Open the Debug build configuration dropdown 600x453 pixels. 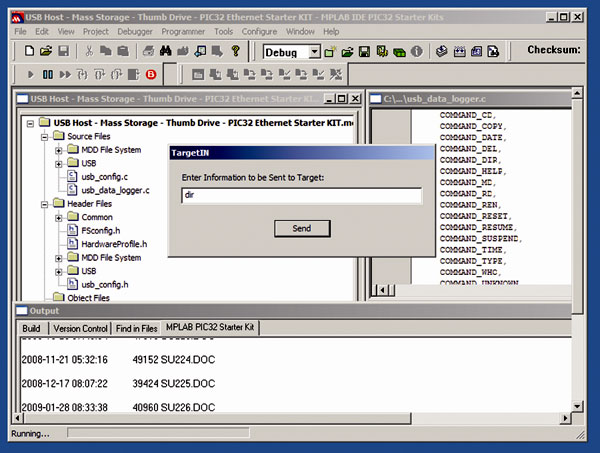tap(315, 51)
